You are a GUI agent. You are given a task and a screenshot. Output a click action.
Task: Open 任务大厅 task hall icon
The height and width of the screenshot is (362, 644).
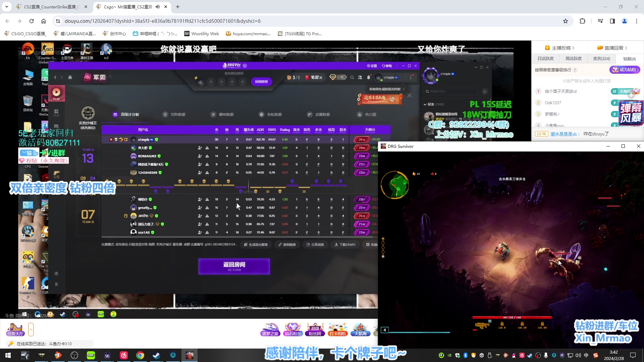(15, 329)
